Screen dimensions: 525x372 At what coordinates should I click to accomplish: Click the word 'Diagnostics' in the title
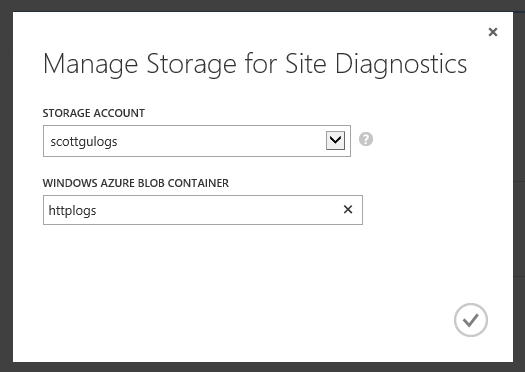(401, 64)
